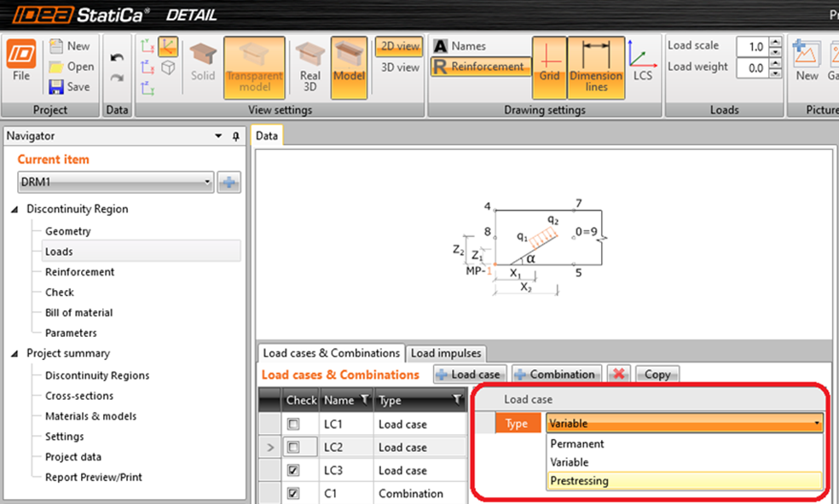Enable the LC1 check checkbox

pos(293,425)
